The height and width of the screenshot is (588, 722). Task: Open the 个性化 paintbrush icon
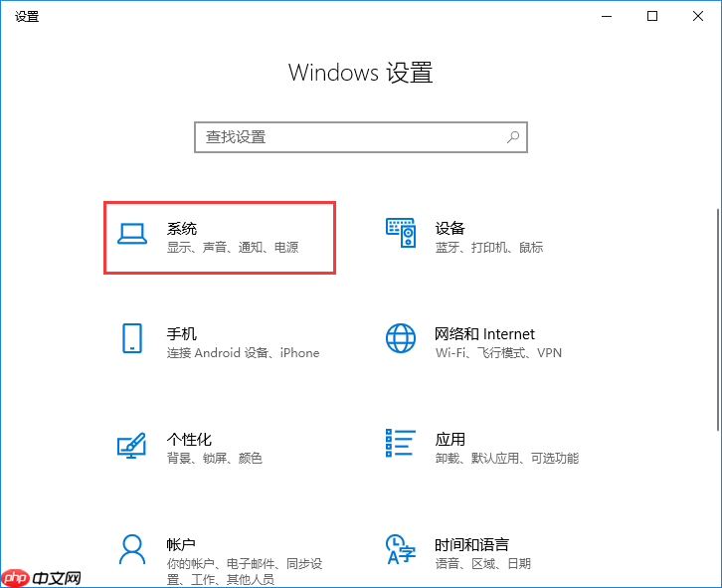pyautogui.click(x=131, y=445)
